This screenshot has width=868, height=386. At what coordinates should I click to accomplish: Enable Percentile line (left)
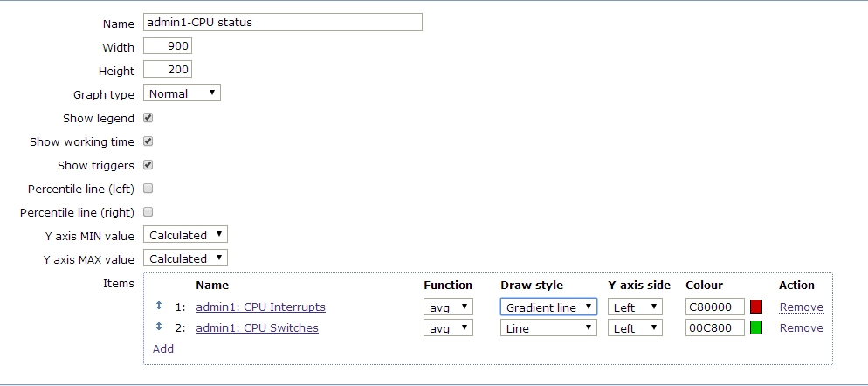(x=148, y=189)
